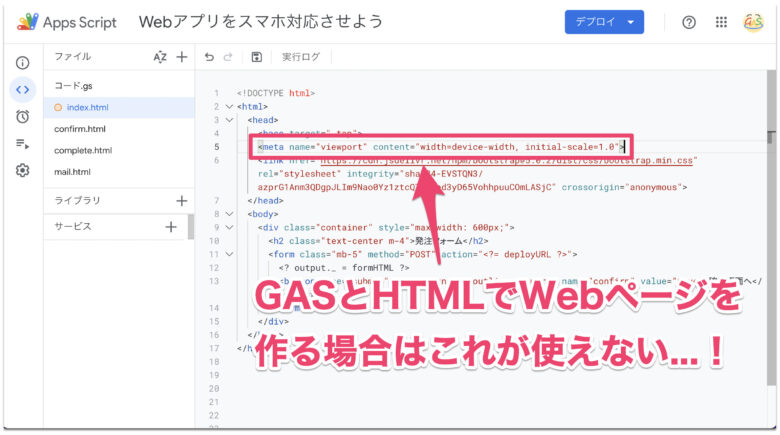Screen dimensions: 780x435
Task: Collapse the container div fold on line 9
Action: 229,227
